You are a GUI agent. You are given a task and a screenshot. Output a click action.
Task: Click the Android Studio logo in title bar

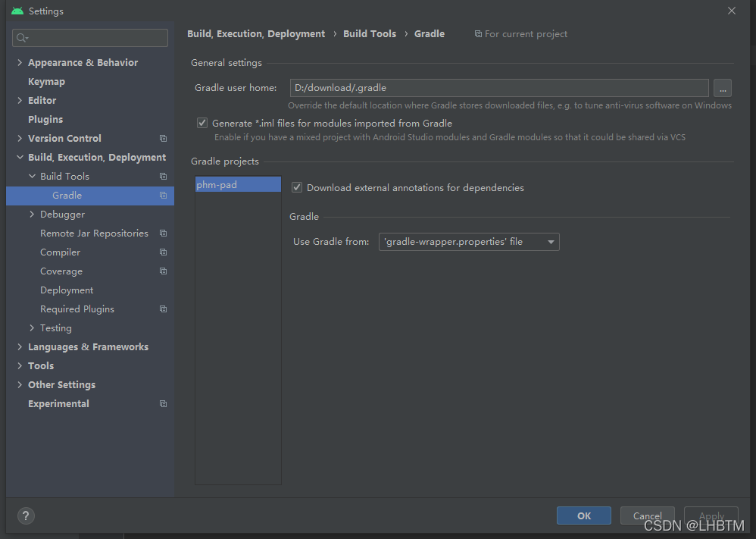tap(17, 11)
